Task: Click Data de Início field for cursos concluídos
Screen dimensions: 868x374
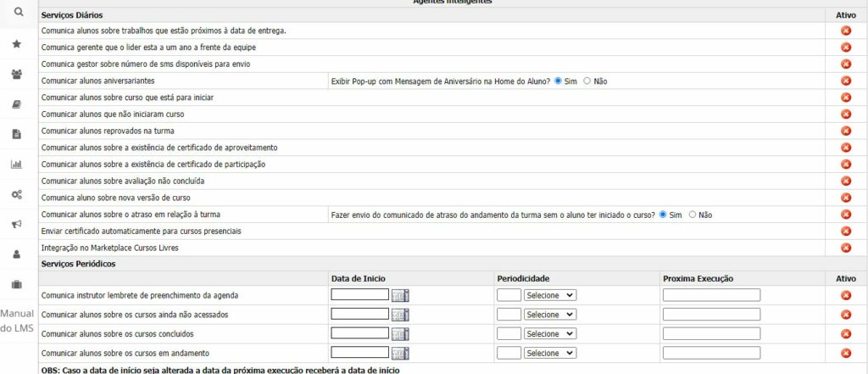Action: 359,334
